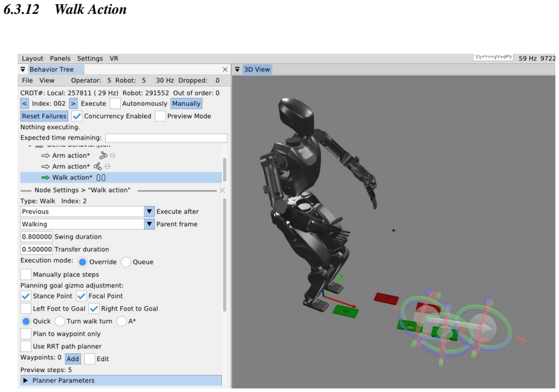Enable Preview Mode checkbox
Viewport: 559px width, 392px height.
coord(160,116)
